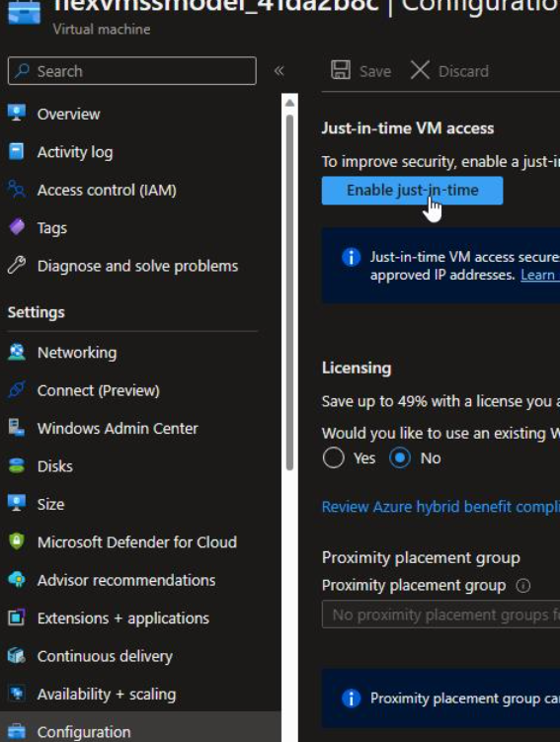Viewport: 560px width, 742px height.
Task: Click the Disks icon
Action: click(17, 466)
